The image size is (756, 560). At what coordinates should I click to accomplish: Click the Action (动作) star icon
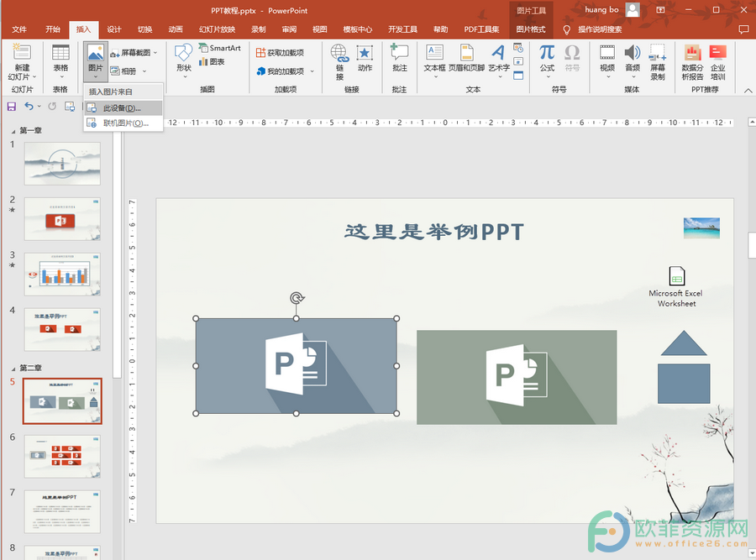(365, 53)
